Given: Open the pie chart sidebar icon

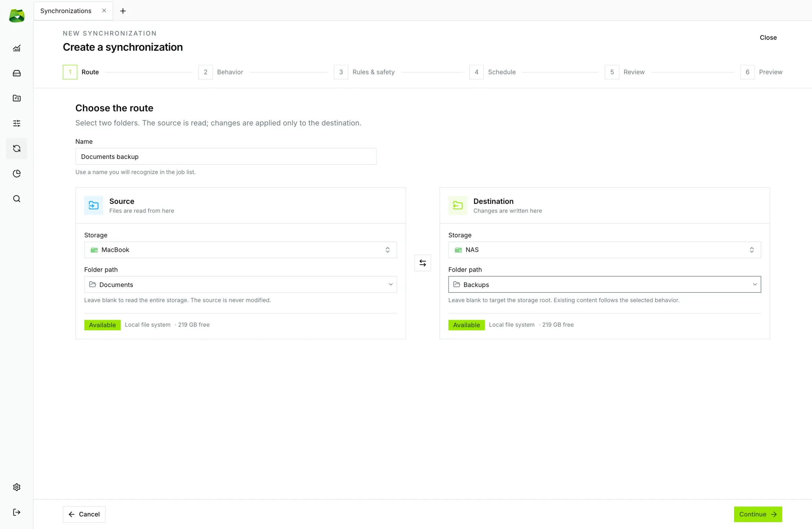Looking at the screenshot, I should (17, 173).
